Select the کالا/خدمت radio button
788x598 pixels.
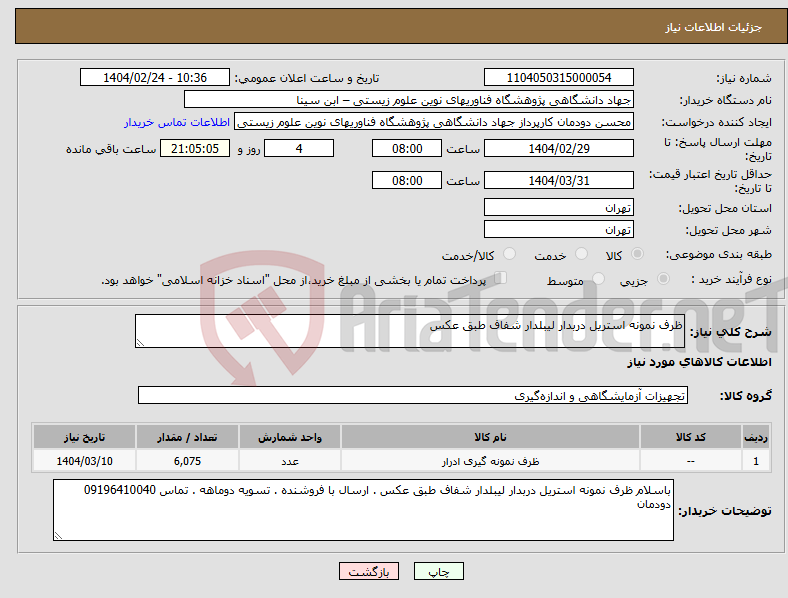pos(510,254)
